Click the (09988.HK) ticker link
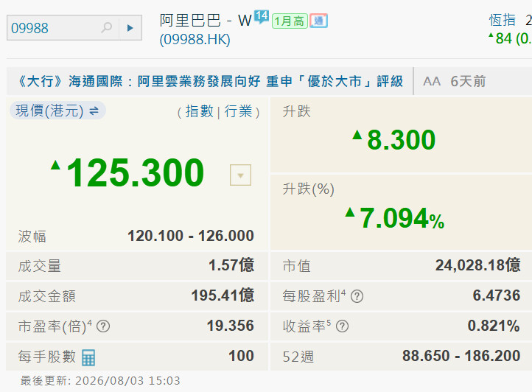Viewport: 532px width, 392px height. pos(195,39)
